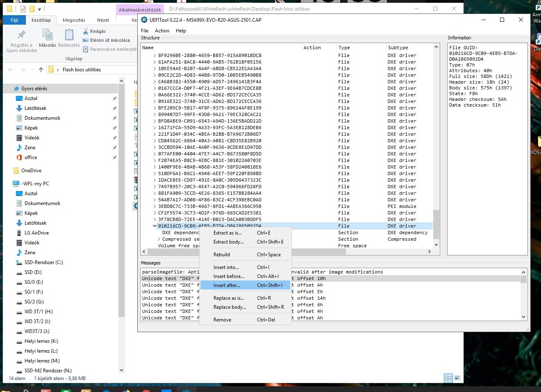541x392 pixels.
Task: Click Kivágás scissors icon
Action: [86, 31]
